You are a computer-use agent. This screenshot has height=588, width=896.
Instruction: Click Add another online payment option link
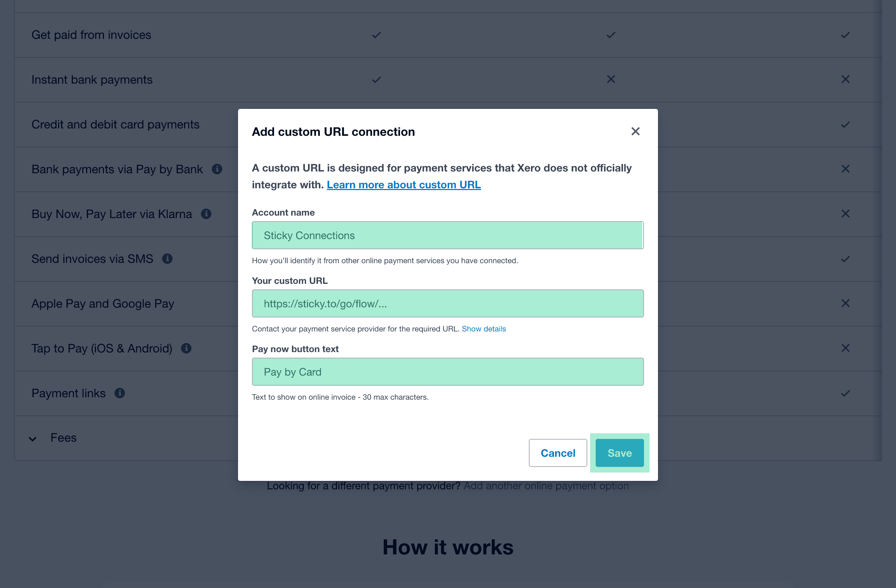[546, 486]
